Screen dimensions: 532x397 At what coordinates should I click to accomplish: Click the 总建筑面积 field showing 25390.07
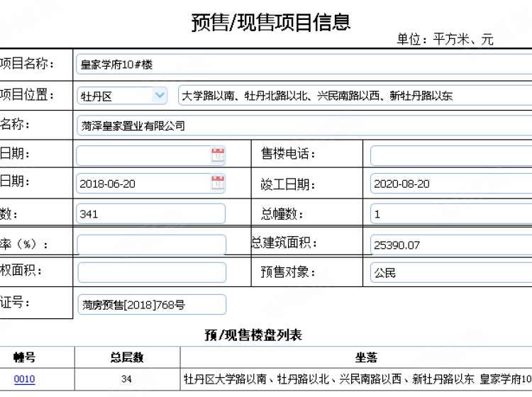coord(450,245)
